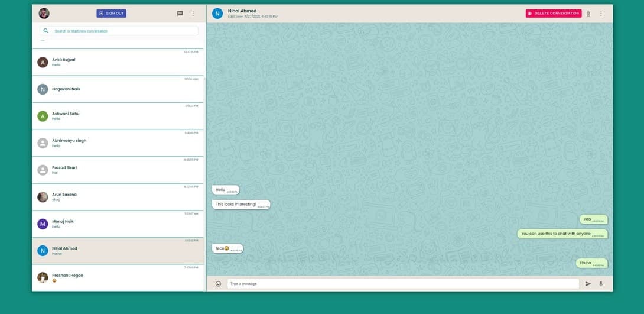The width and height of the screenshot is (644, 314).
Task: Select the Prashant Hegde conversation
Action: [118, 277]
